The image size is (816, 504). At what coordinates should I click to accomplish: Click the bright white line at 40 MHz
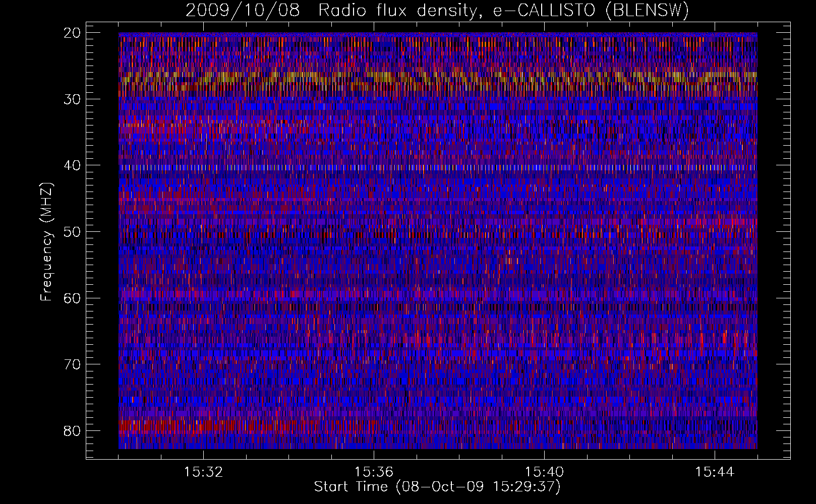coord(438,167)
